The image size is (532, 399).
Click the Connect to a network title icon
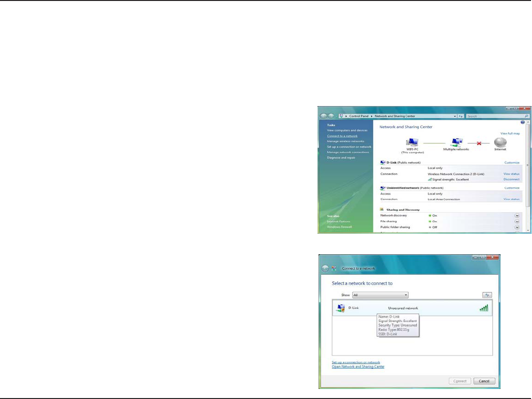[x=334, y=268]
